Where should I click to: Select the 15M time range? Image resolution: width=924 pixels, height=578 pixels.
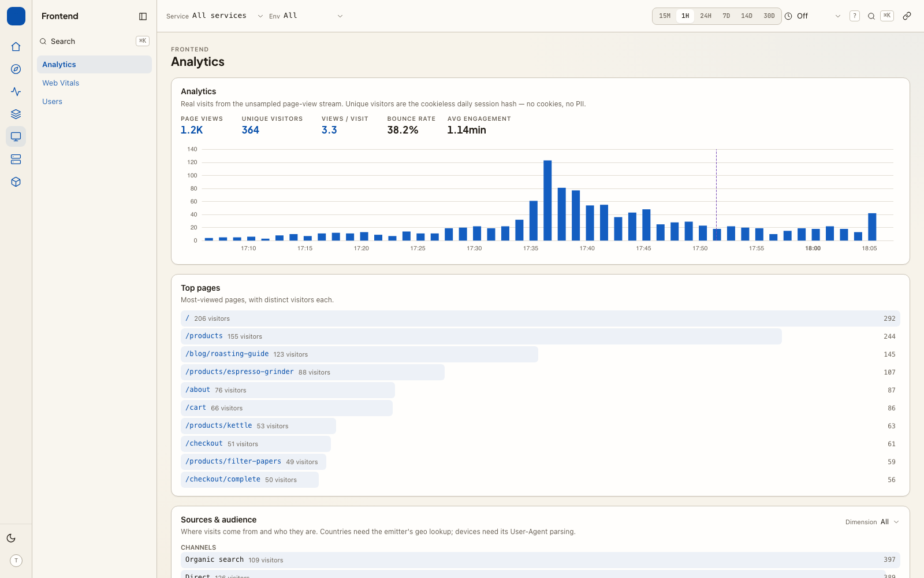(665, 16)
